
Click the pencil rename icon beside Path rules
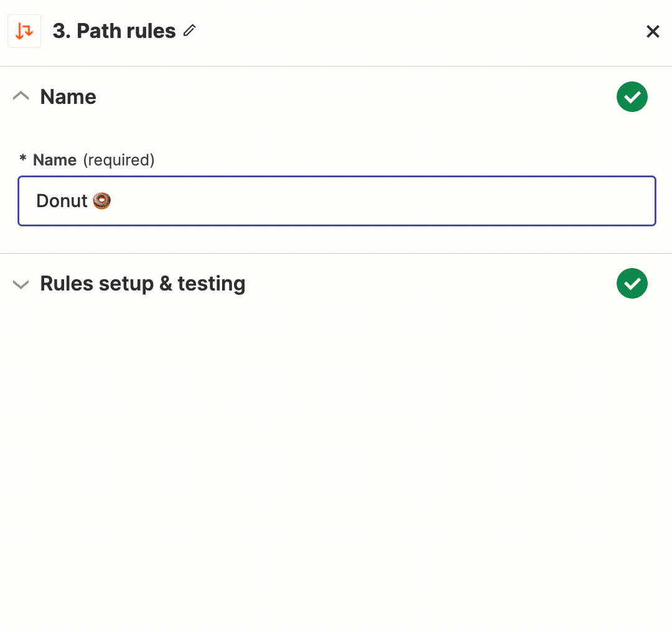(190, 30)
